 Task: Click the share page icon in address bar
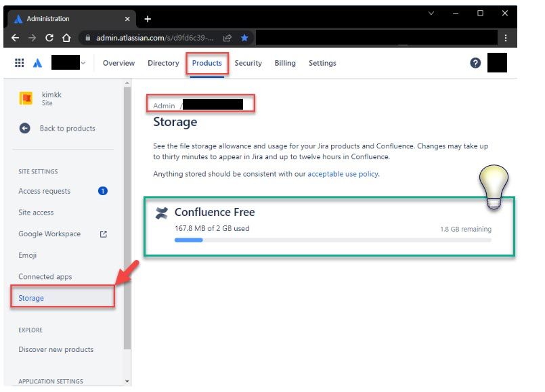(227, 37)
